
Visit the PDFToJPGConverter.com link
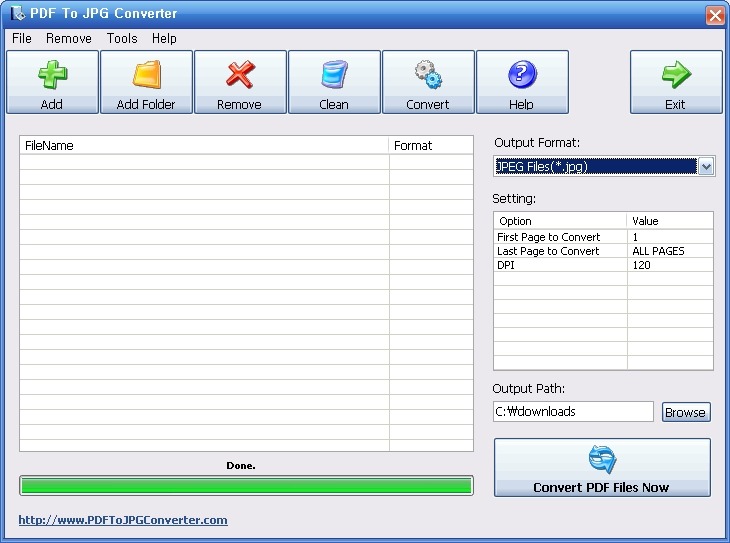[123, 520]
